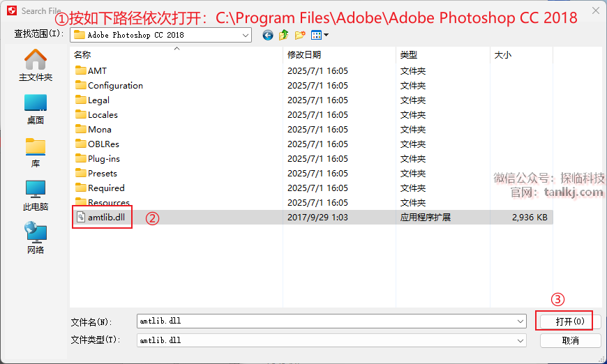Close the Search File dialog
Screen dimensions: 607x364
coord(596,10)
